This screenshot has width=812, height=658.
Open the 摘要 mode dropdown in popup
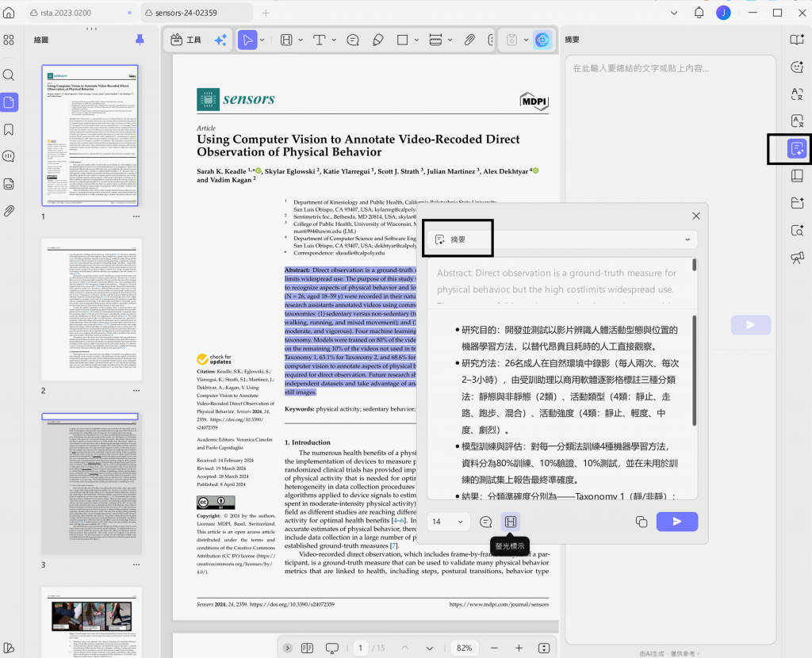pos(562,239)
